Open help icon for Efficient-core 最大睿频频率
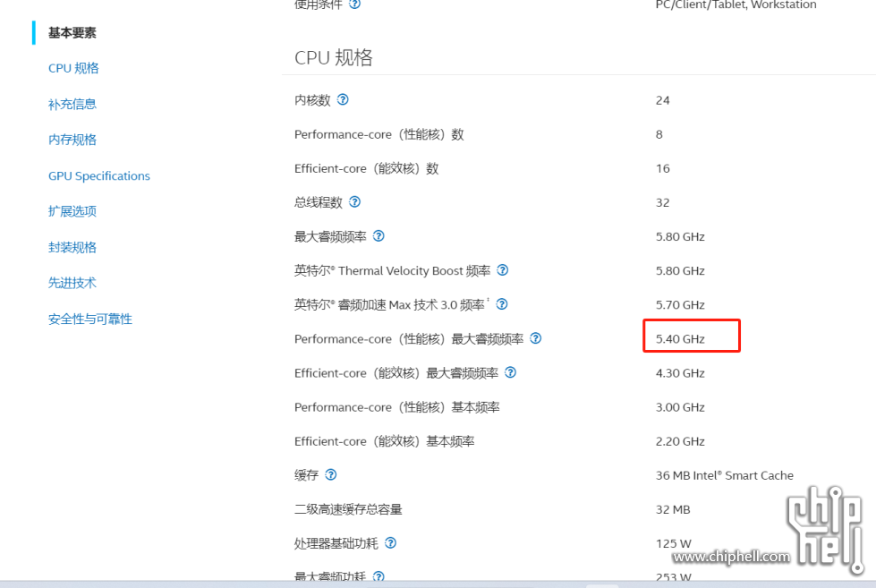The width and height of the screenshot is (876, 588). pyautogui.click(x=511, y=372)
